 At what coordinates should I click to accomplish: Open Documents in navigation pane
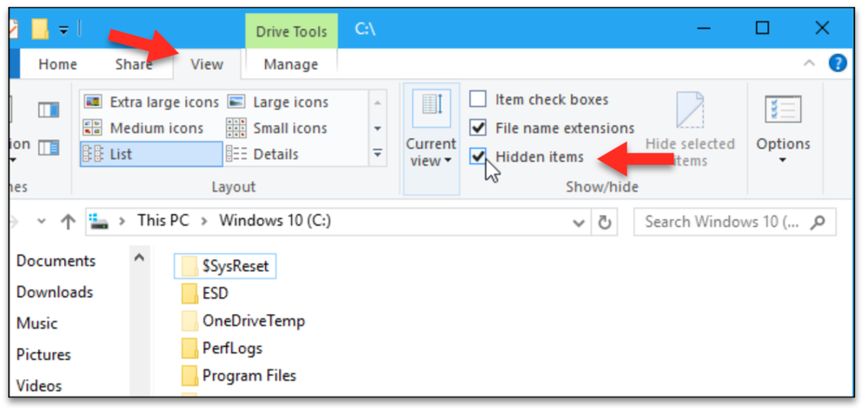click(x=56, y=261)
